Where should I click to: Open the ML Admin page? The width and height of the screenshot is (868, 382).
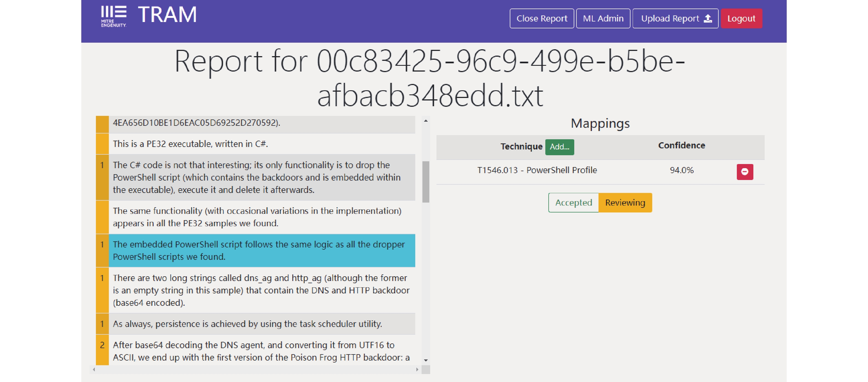(x=603, y=18)
